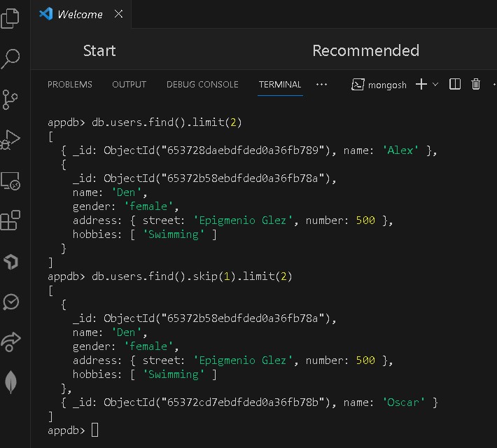Open the MongoDB leaf icon view
Image resolution: width=497 pixels, height=448 pixels.
point(10,382)
